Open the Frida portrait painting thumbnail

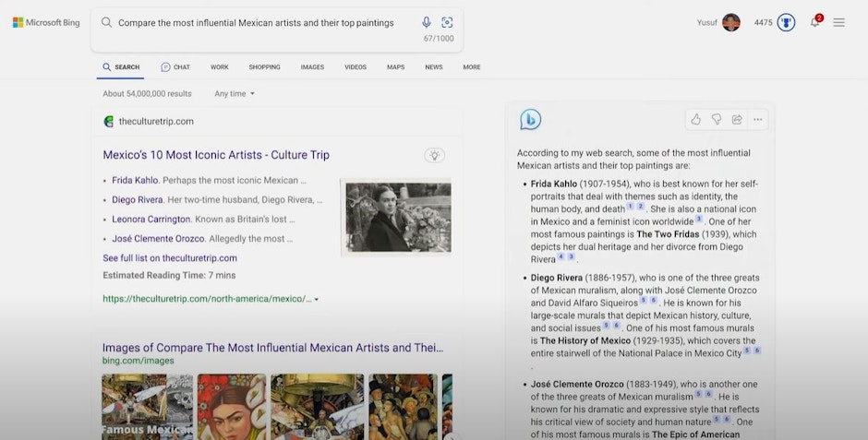click(x=232, y=407)
